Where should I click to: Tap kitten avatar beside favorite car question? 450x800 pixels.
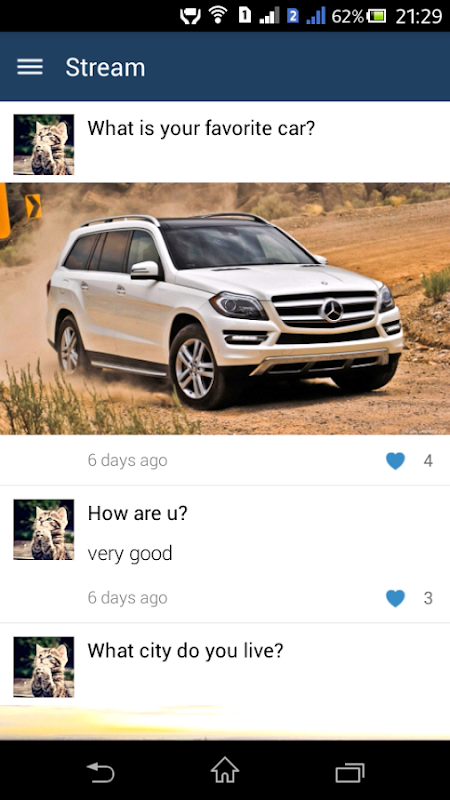click(x=44, y=144)
